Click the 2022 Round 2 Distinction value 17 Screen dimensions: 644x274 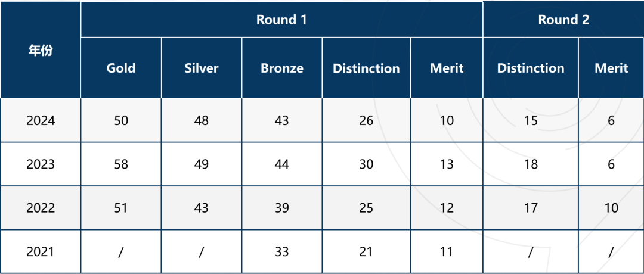pos(531,207)
